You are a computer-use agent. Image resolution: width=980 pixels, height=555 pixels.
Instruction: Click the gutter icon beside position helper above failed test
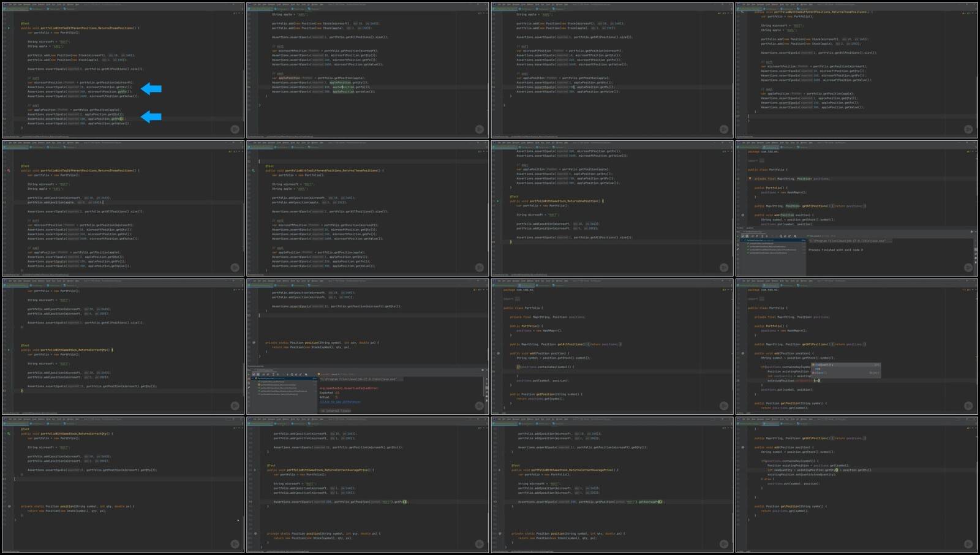pos(254,343)
